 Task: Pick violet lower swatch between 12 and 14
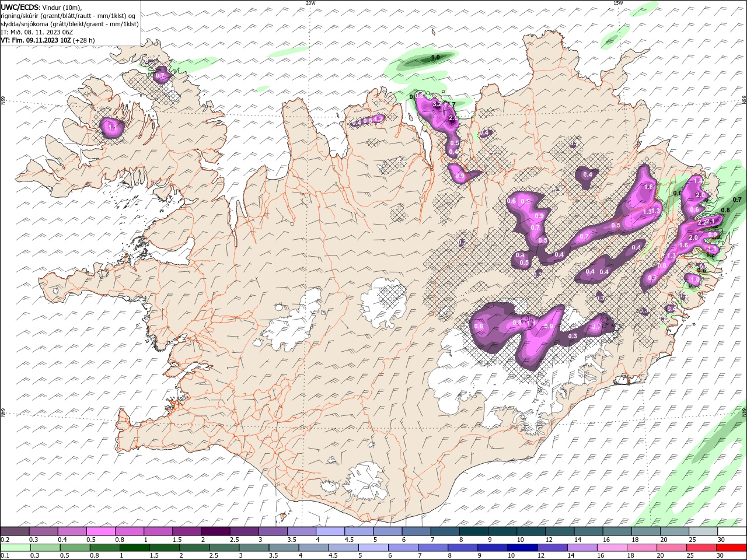(x=553, y=548)
